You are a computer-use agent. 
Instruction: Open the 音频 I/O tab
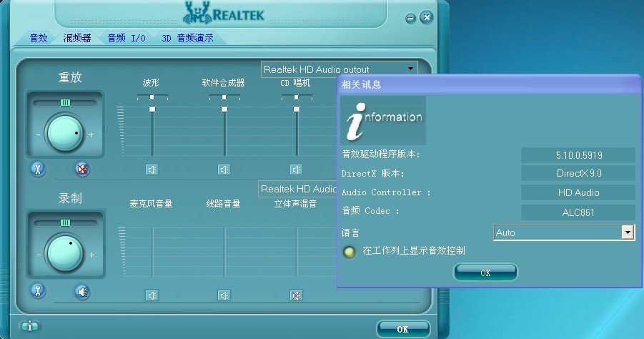click(127, 38)
